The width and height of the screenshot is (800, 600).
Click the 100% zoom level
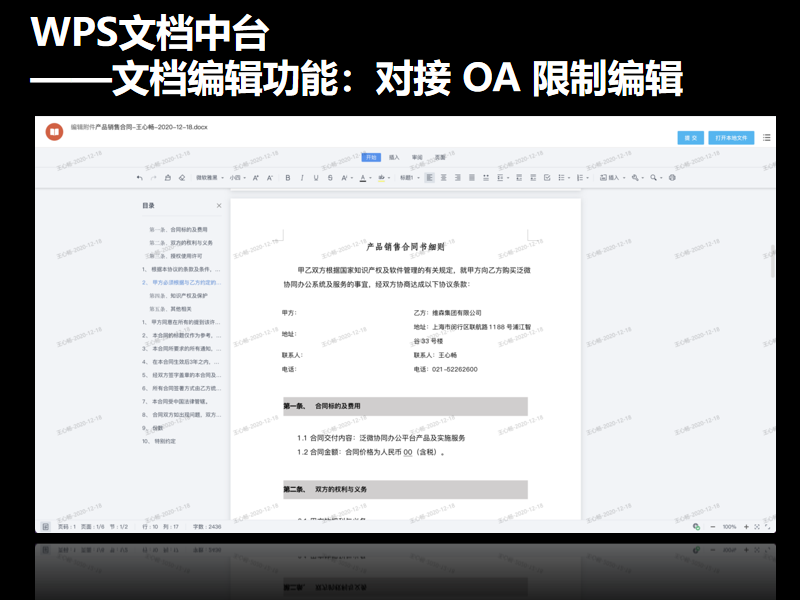(x=730, y=527)
